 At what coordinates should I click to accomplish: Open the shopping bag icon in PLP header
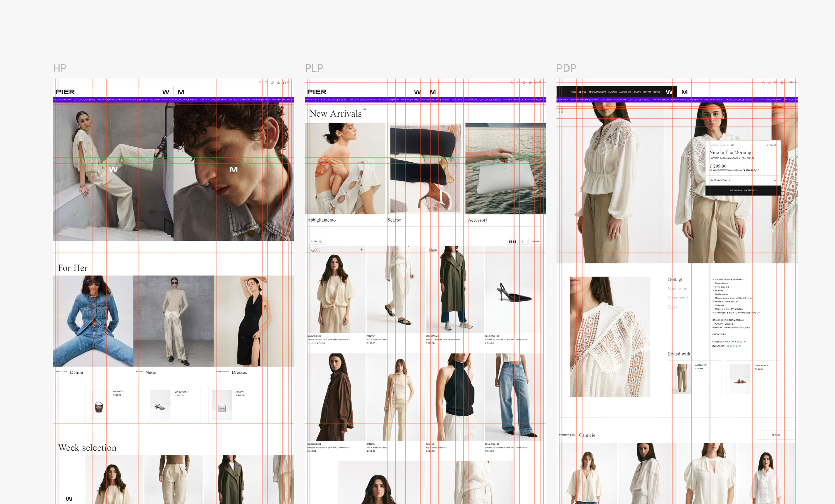tap(536, 83)
